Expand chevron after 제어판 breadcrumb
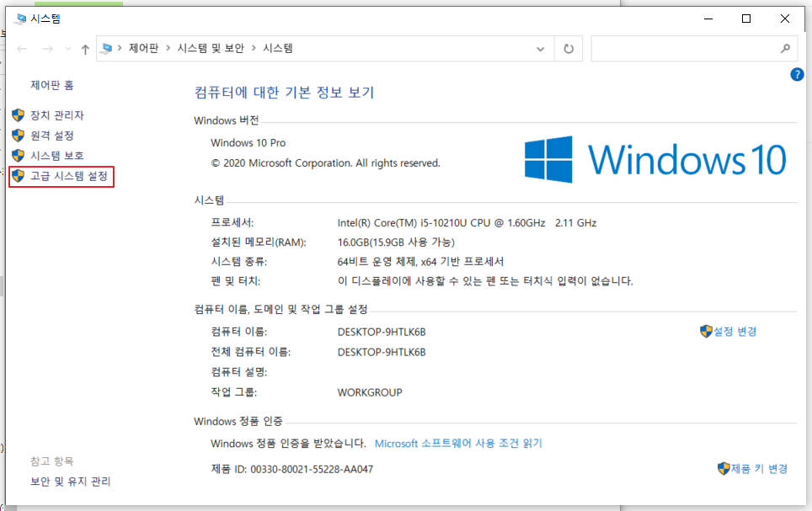 coord(168,48)
